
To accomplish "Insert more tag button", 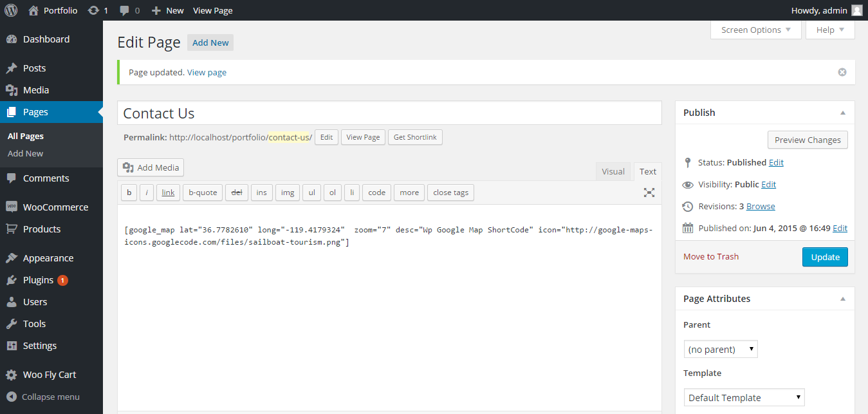I will coord(409,193).
